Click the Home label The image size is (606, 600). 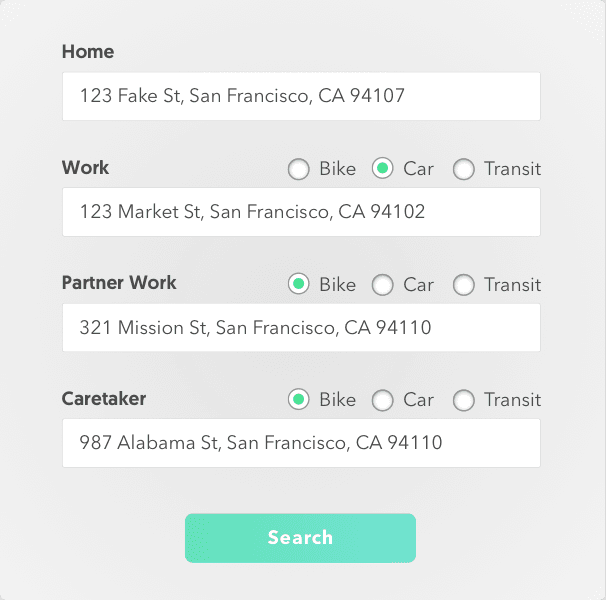[x=88, y=51]
